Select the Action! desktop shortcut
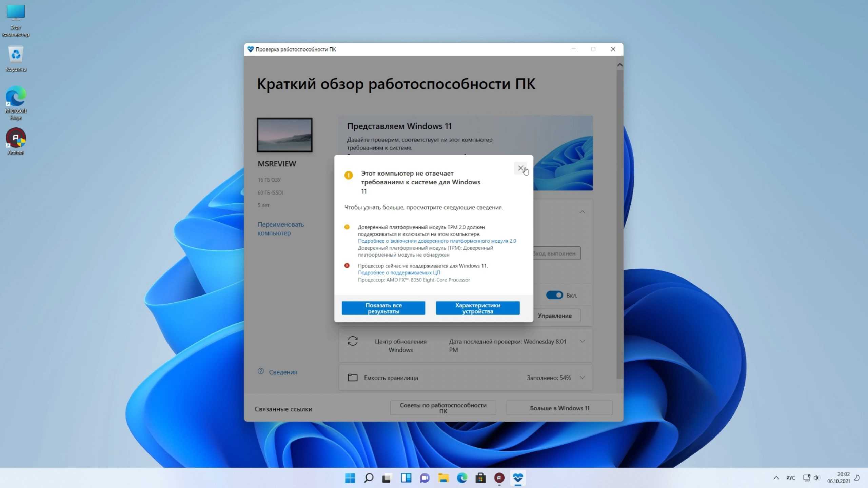 pyautogui.click(x=16, y=142)
